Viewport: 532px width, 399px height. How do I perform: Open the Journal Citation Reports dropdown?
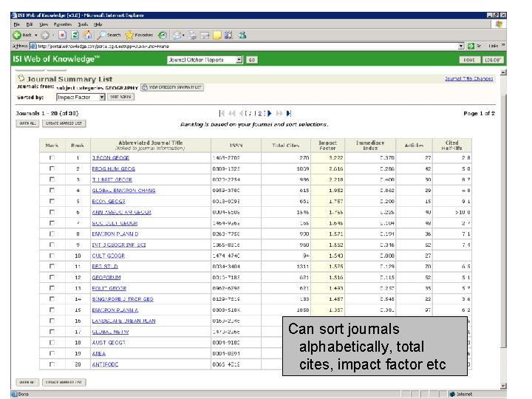[x=239, y=60]
